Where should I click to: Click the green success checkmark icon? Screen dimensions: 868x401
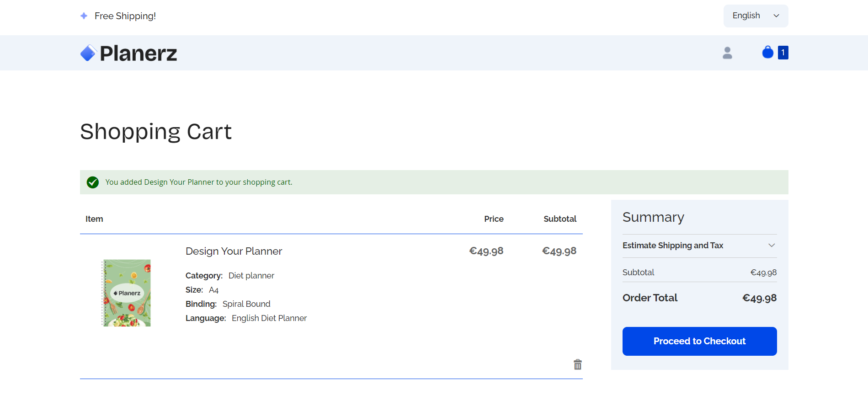coord(93,182)
